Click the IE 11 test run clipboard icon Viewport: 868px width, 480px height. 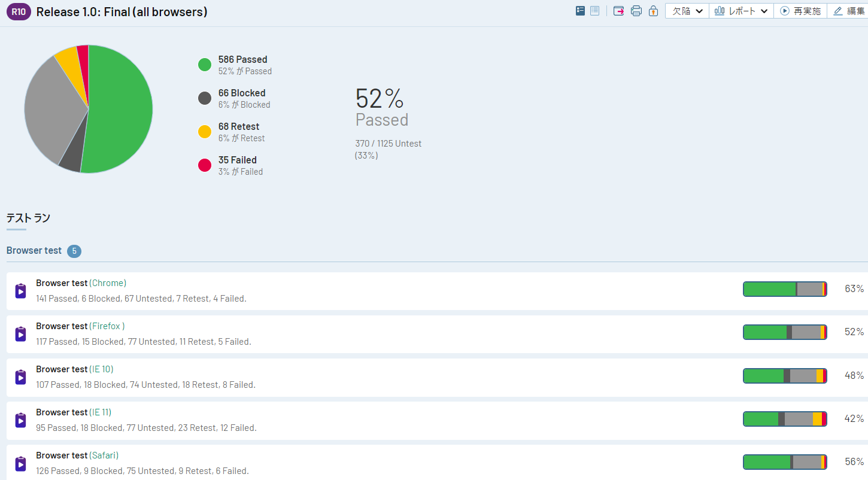(20, 421)
